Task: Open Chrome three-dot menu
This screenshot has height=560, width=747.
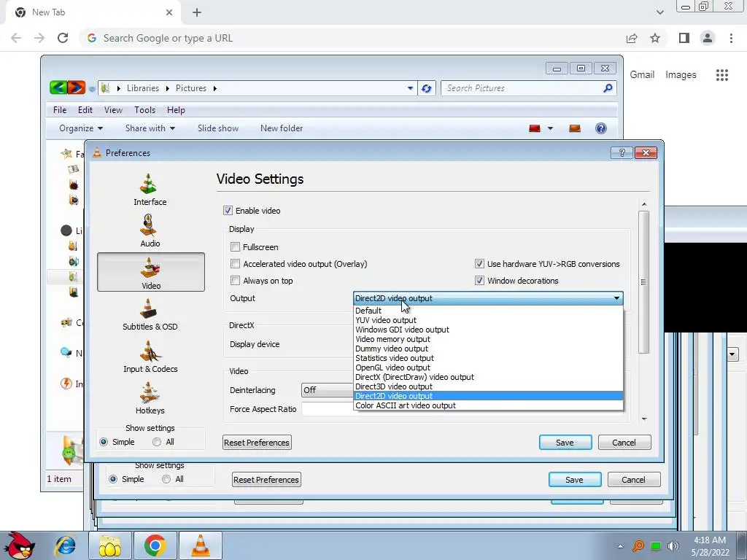Action: point(731,38)
